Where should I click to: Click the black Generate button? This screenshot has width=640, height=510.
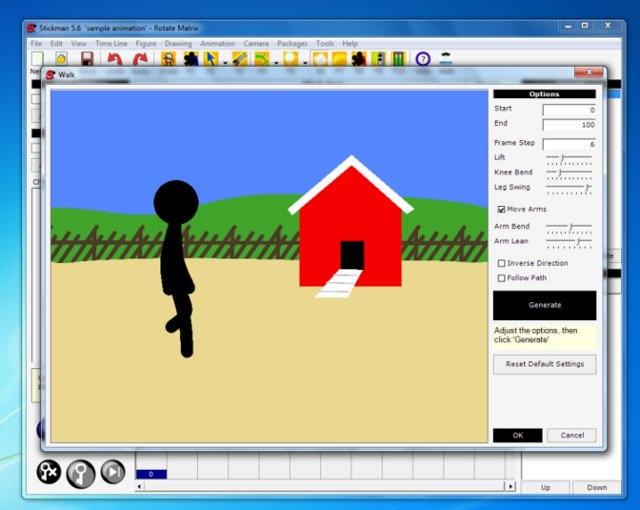[544, 305]
